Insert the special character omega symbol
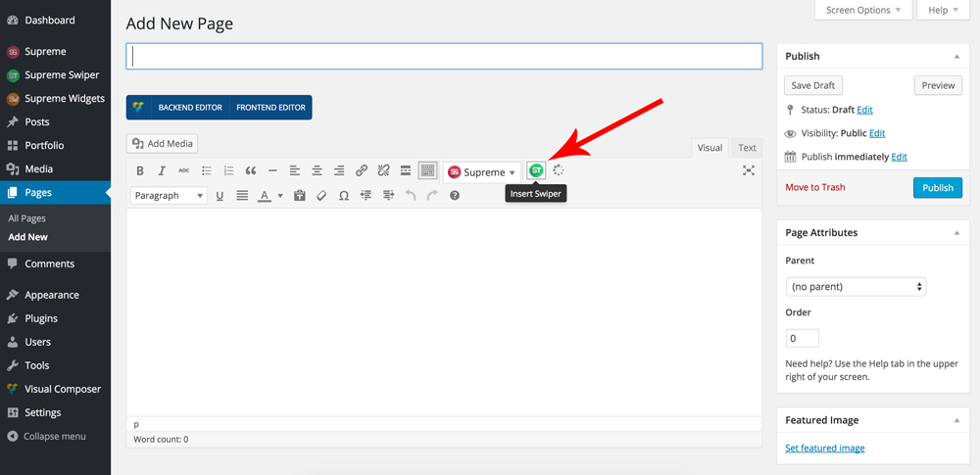Viewport: 980px width, 475px height. (343, 196)
